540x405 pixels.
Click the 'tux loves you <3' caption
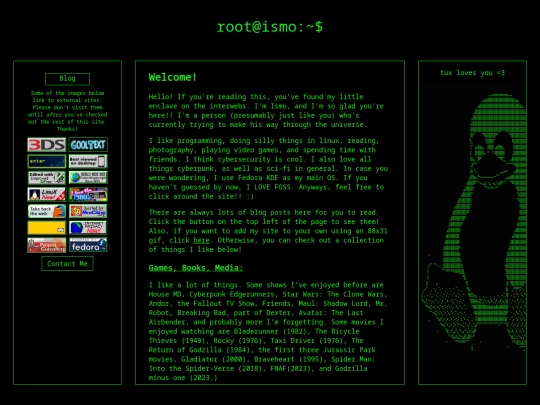coord(472,73)
